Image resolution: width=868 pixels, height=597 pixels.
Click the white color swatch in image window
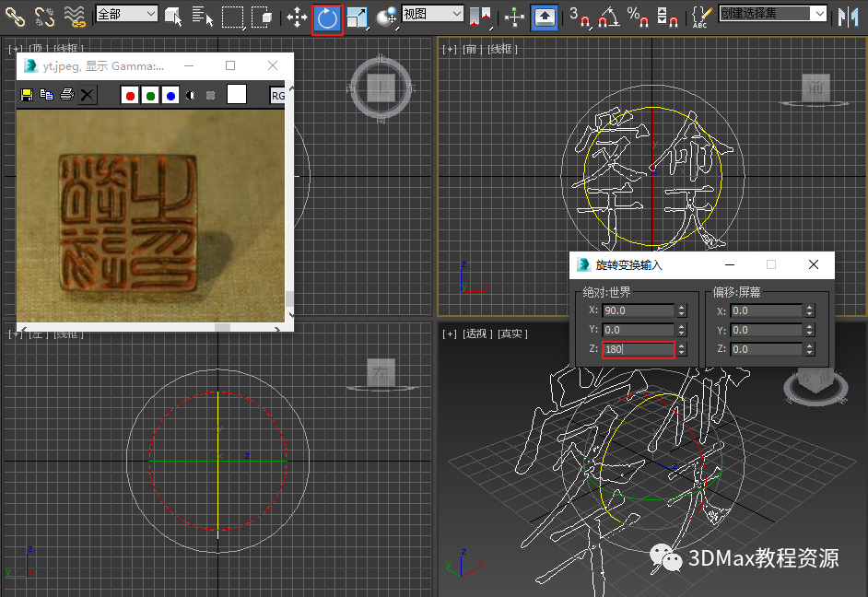pos(237,95)
